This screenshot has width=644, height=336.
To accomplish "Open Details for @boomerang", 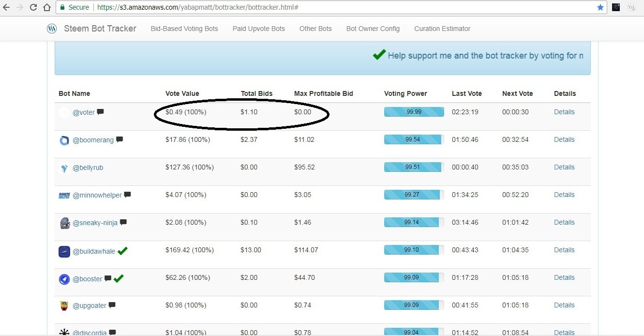I will [x=564, y=139].
